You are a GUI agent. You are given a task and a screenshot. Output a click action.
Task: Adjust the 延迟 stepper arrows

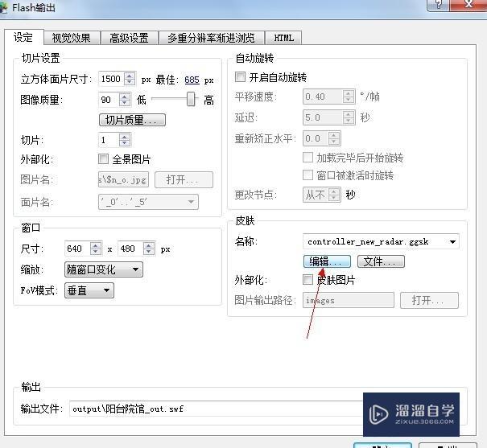pos(349,117)
